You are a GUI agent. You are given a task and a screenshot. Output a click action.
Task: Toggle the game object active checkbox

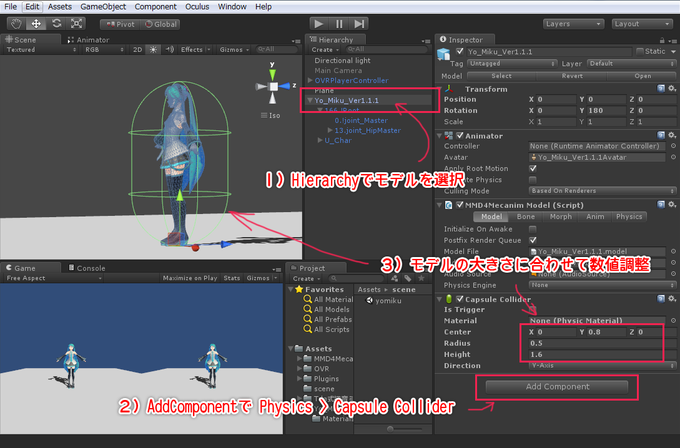click(x=460, y=52)
